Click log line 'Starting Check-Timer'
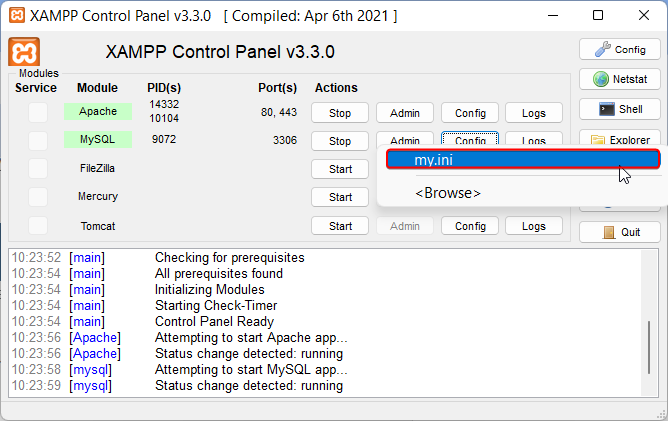 216,305
